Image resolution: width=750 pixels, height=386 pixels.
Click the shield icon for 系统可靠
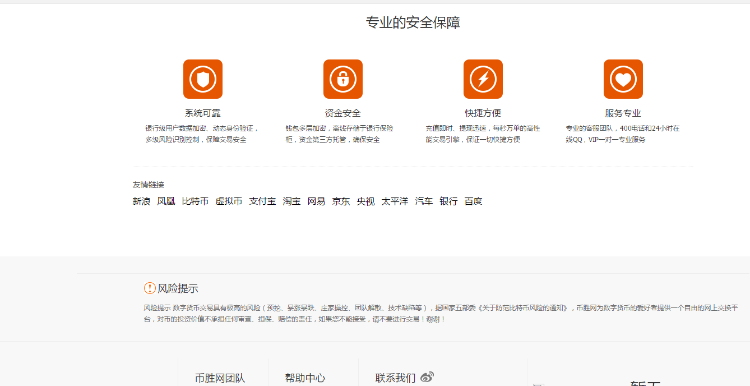[x=203, y=79]
